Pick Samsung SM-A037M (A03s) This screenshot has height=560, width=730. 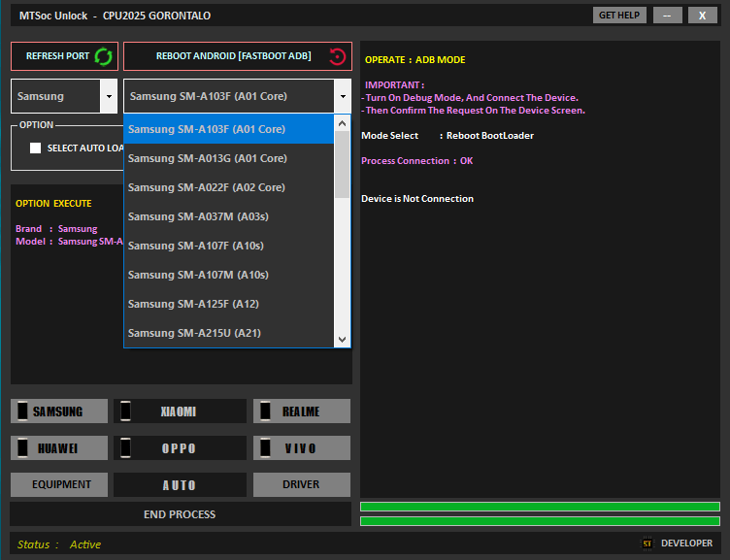(228, 216)
